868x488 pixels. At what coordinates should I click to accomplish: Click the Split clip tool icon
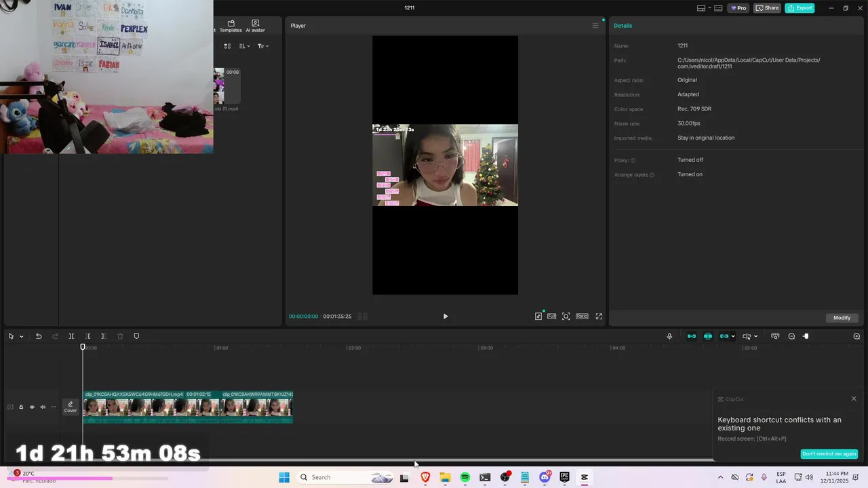[x=71, y=336]
